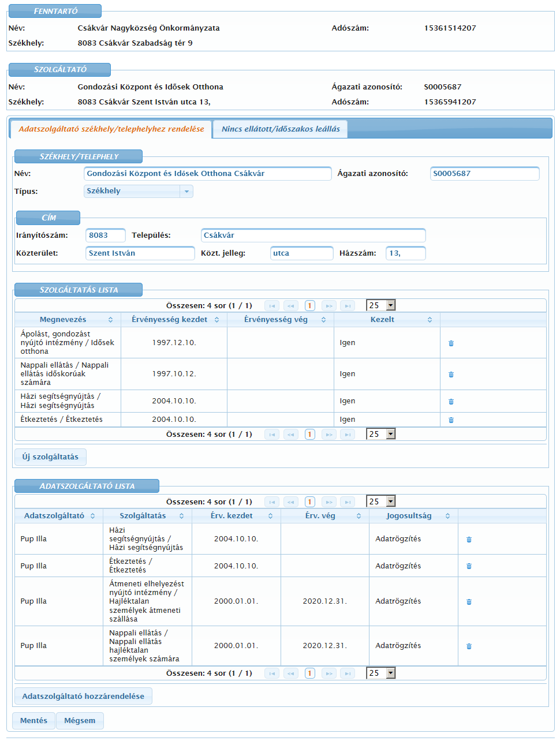Open the Típus dropdown showing Székhely
This screenshot has height=741, width=560.
139,191
